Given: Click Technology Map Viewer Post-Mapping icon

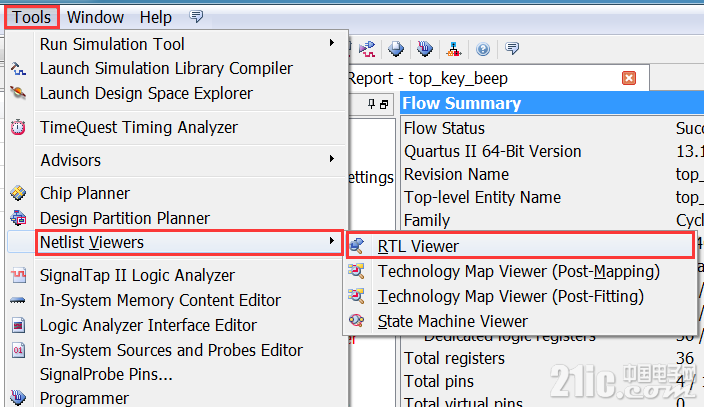Looking at the screenshot, I should pyautogui.click(x=356, y=271).
